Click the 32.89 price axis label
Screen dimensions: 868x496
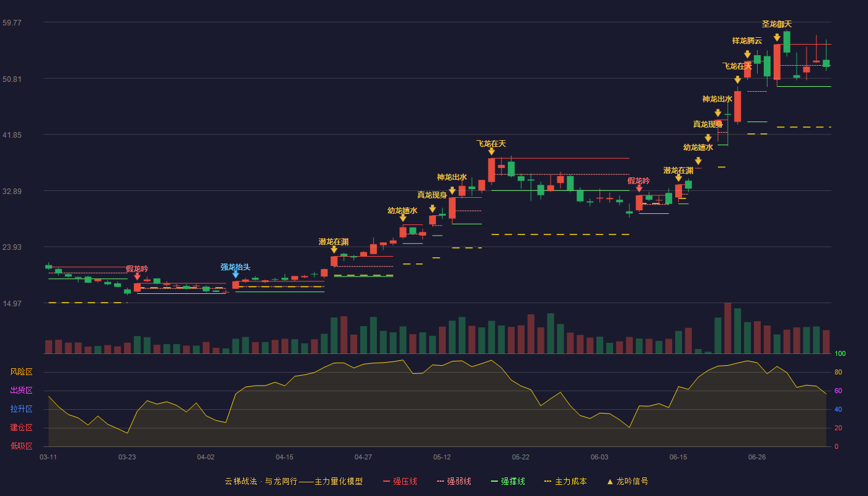(x=12, y=191)
